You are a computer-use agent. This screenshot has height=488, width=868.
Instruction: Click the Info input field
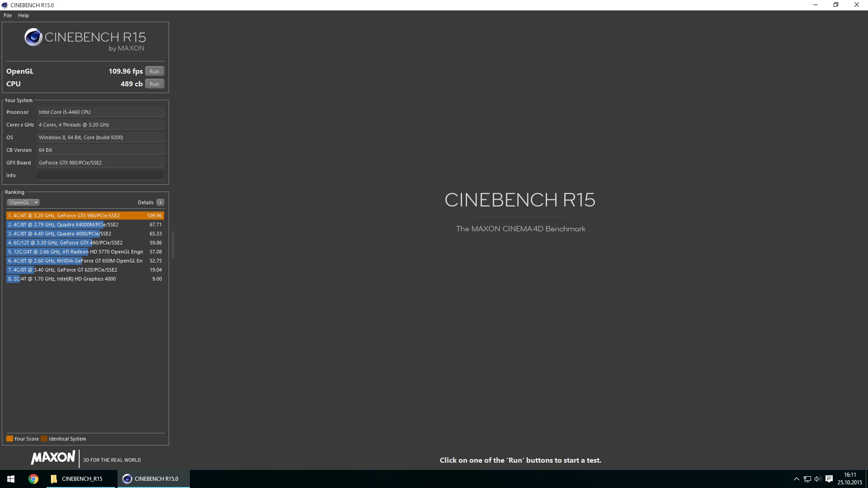click(100, 175)
